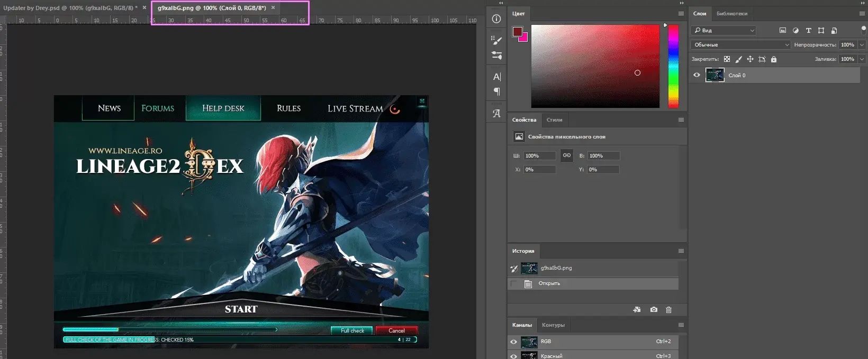
Task: Select the g9xaIbG.png document tab
Action: [212, 8]
